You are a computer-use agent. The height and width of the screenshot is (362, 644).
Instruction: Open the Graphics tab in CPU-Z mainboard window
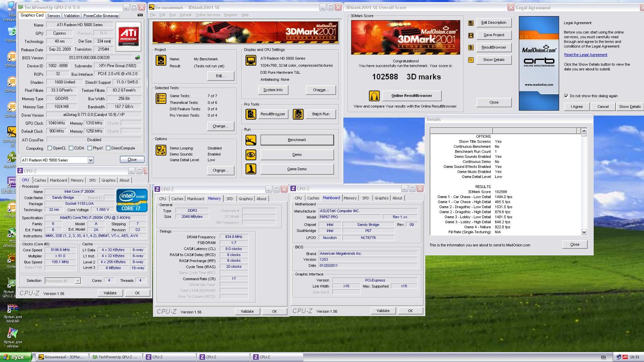[382, 198]
